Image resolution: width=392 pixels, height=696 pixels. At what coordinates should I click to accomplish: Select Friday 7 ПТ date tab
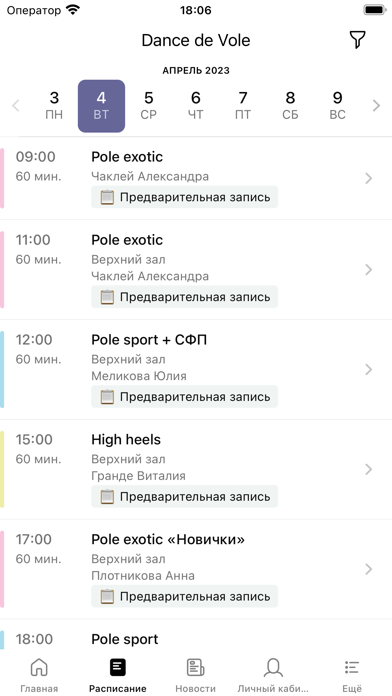click(243, 106)
